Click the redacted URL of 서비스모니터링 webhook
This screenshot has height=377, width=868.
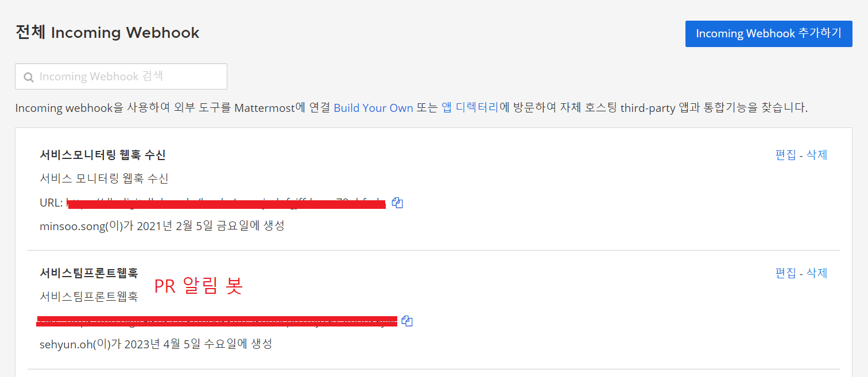tap(226, 203)
